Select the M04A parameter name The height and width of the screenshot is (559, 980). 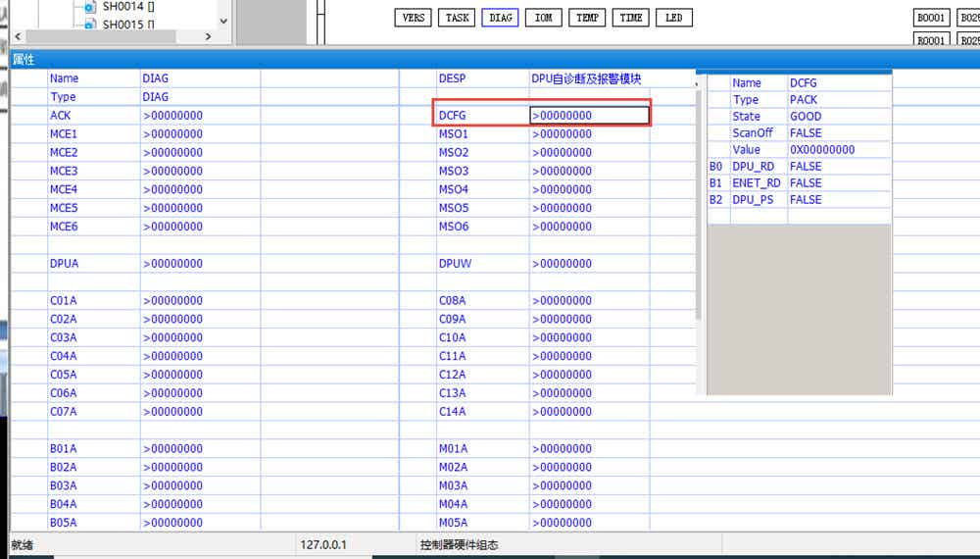453,504
